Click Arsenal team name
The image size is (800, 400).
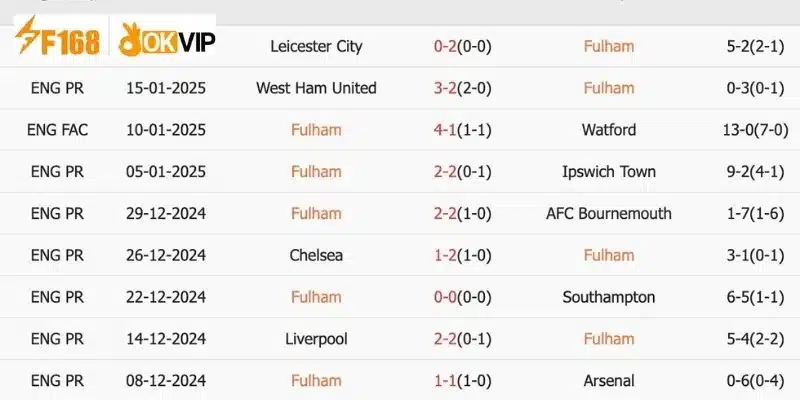(x=609, y=381)
